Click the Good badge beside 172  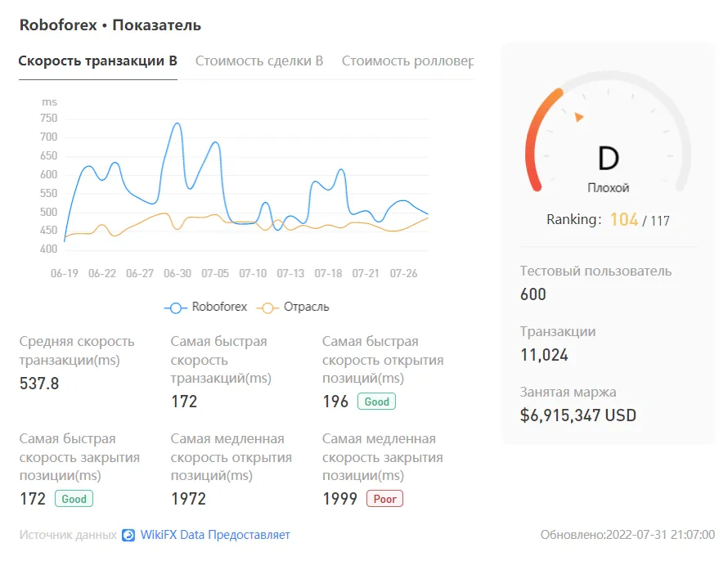[x=74, y=499]
